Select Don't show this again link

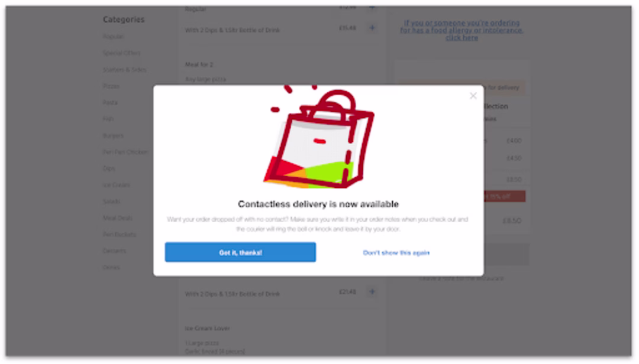[x=396, y=253]
